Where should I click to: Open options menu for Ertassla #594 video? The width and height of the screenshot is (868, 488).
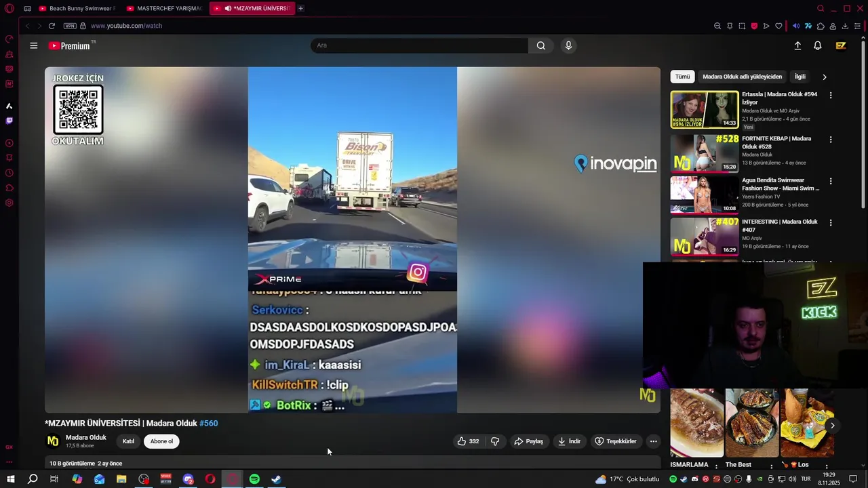pos(831,96)
